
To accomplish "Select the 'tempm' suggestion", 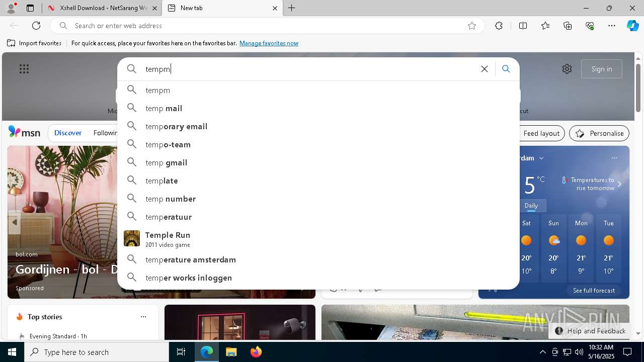I will point(318,90).
